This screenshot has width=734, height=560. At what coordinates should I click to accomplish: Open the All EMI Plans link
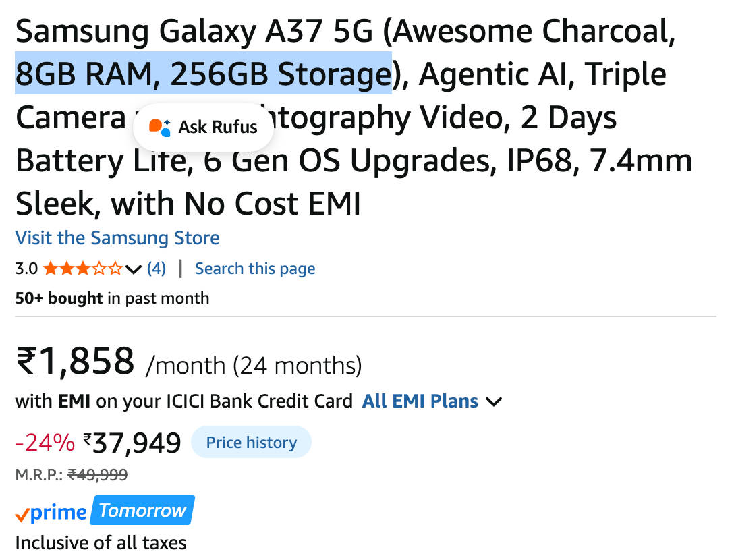click(x=420, y=401)
